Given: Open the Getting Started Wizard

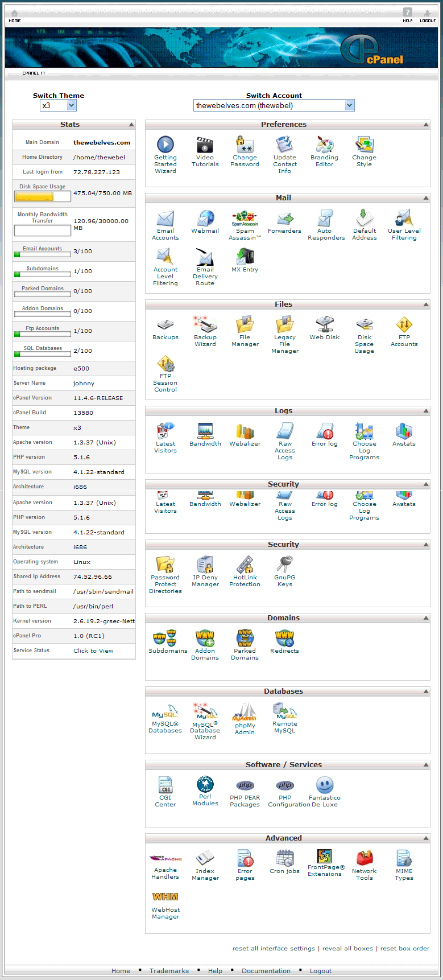Looking at the screenshot, I should pyautogui.click(x=165, y=155).
